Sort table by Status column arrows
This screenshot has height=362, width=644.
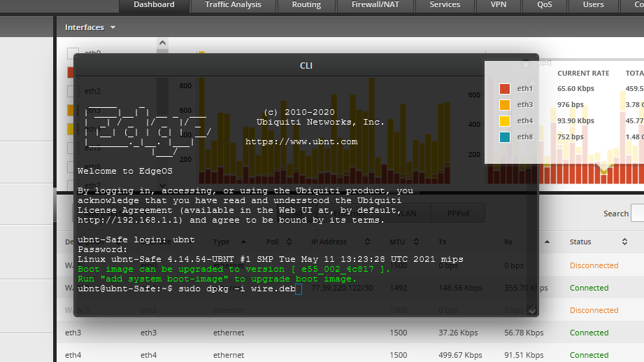point(624,242)
